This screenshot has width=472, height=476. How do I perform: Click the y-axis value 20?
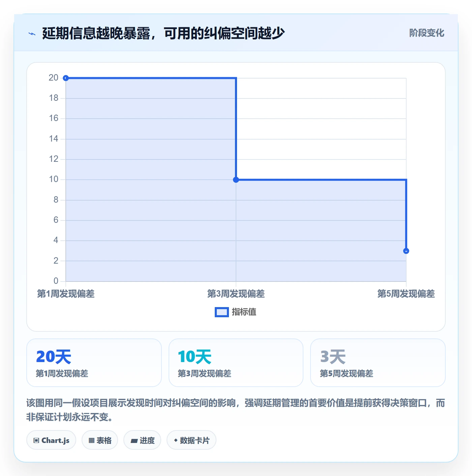coord(54,78)
